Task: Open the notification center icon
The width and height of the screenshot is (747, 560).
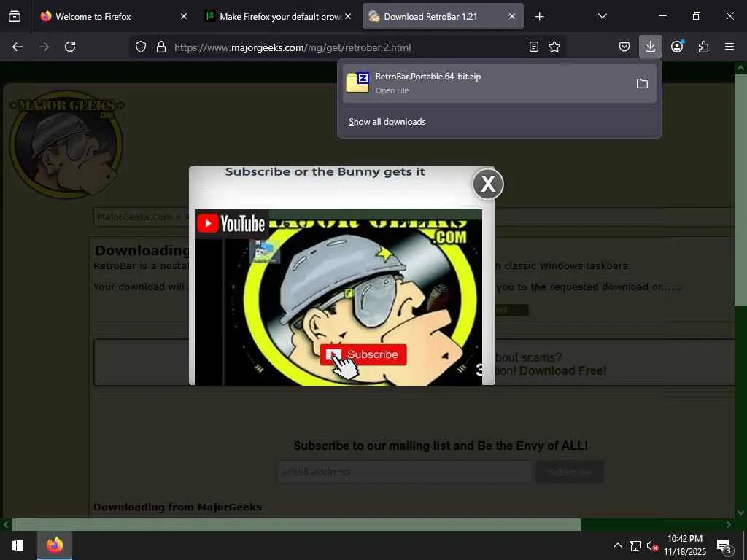Action: click(724, 545)
